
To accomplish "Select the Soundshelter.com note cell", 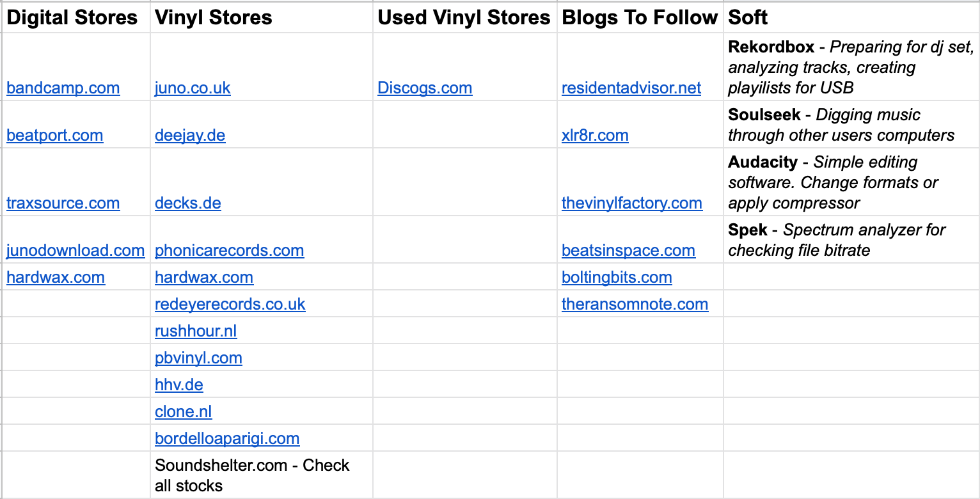I will coord(262,475).
